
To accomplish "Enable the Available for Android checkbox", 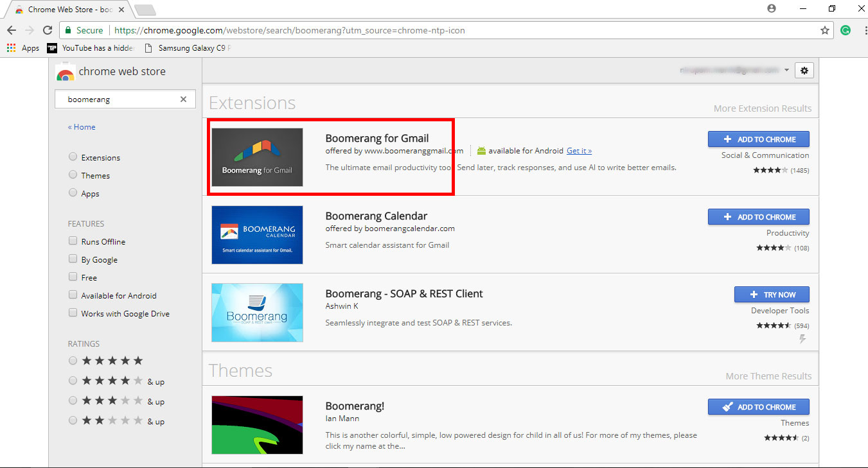I will point(73,295).
